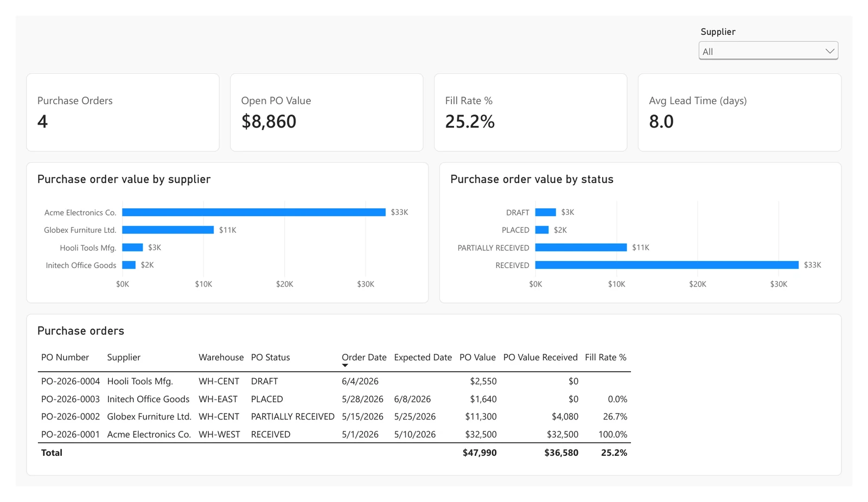Click the Fill Rate % card value 25.2%
The width and height of the screenshot is (868, 502).
[470, 122]
